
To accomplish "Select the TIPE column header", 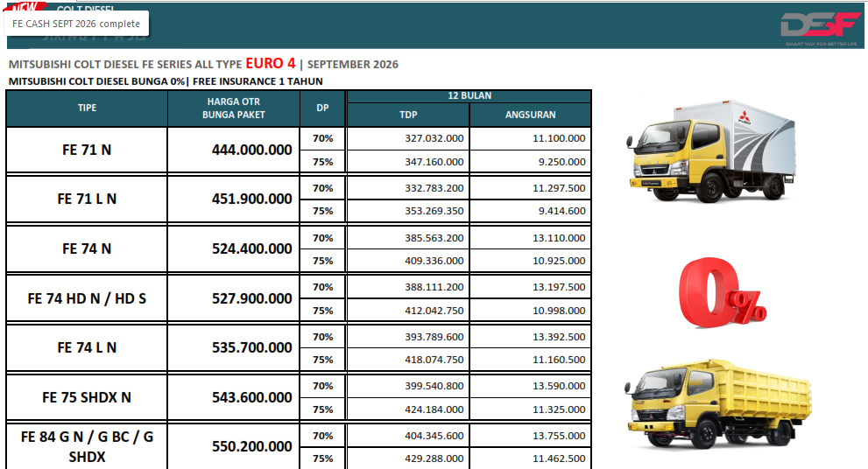I will pyautogui.click(x=87, y=108).
